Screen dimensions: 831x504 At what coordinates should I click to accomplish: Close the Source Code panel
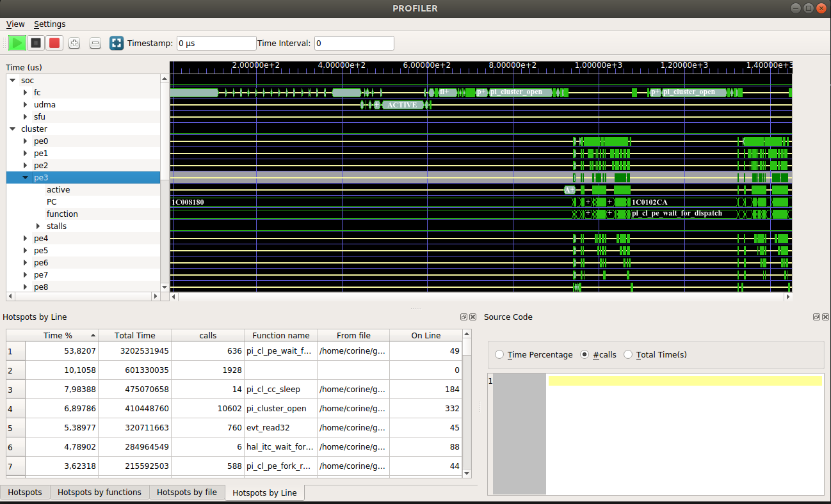tap(825, 317)
